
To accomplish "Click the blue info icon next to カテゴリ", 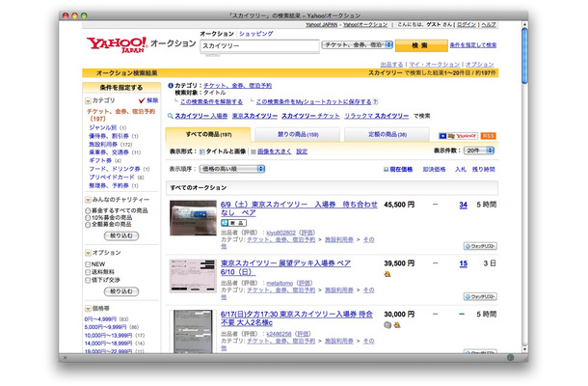I will tap(171, 86).
